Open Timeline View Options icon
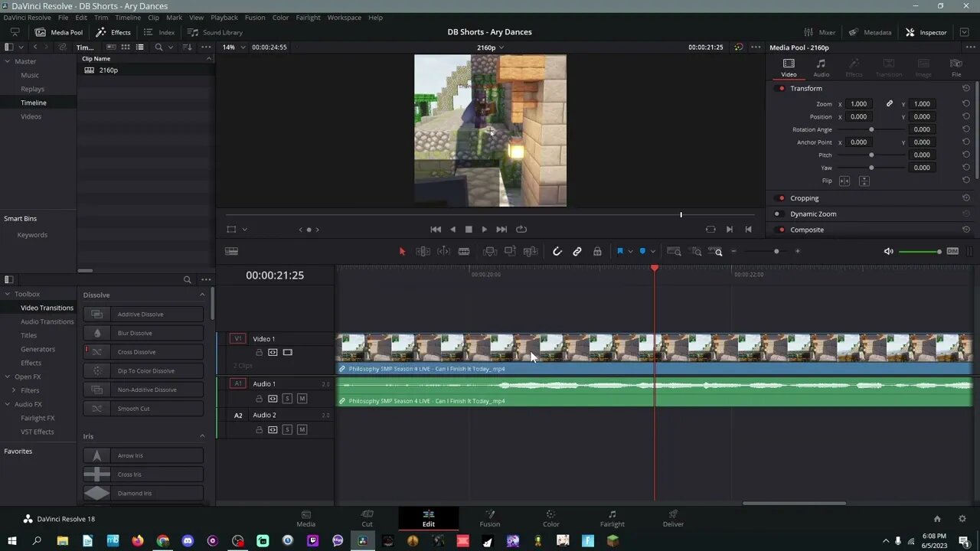 231,251
